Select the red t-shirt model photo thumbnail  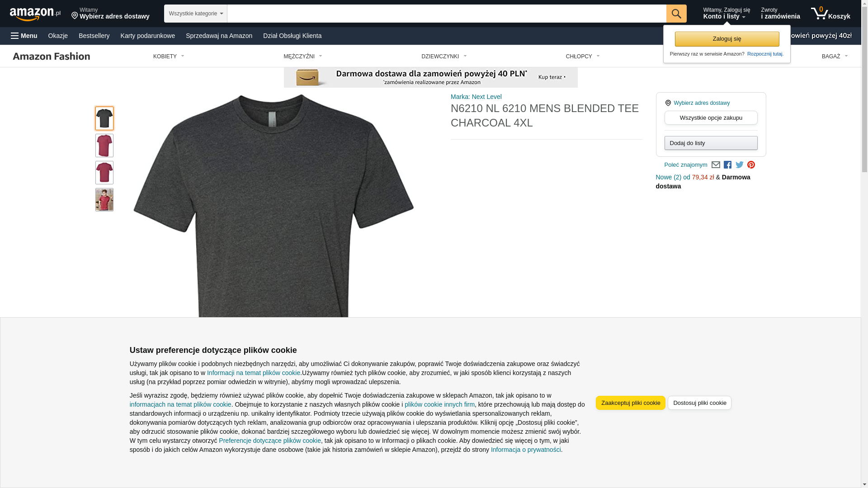[x=104, y=200]
